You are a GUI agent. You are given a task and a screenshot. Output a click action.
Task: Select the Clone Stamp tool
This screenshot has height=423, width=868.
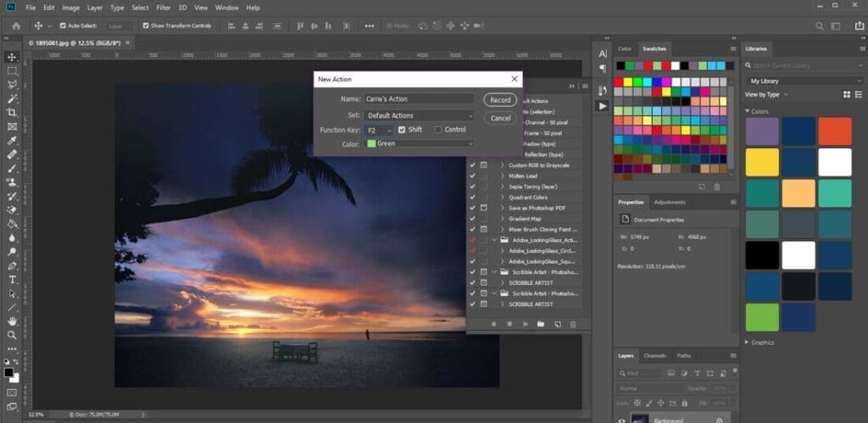click(x=12, y=182)
